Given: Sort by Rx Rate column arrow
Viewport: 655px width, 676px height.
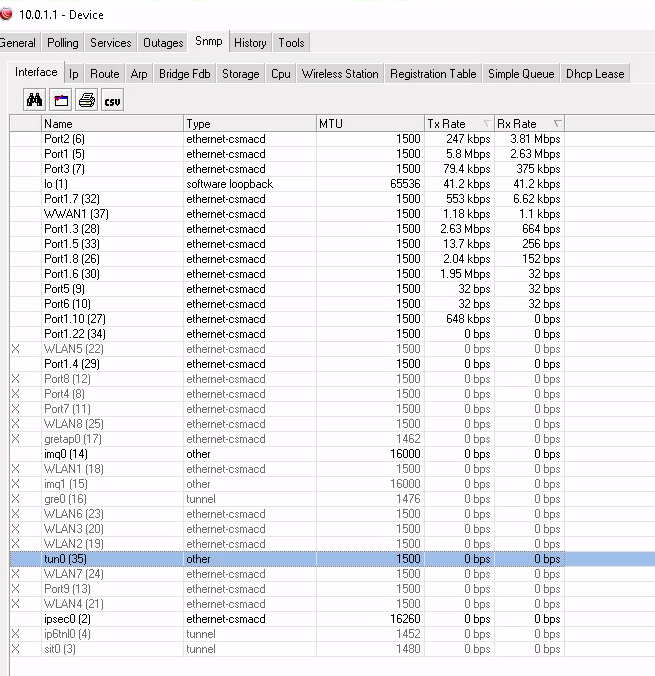Looking at the screenshot, I should [557, 124].
